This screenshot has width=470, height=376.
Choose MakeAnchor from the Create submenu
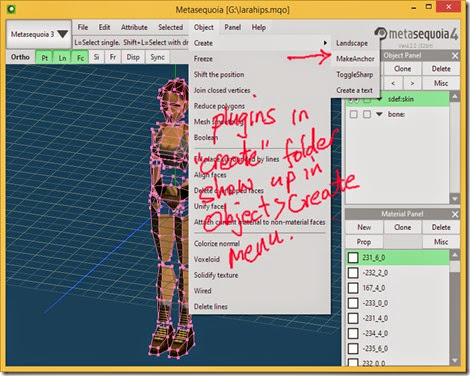pyautogui.click(x=355, y=59)
